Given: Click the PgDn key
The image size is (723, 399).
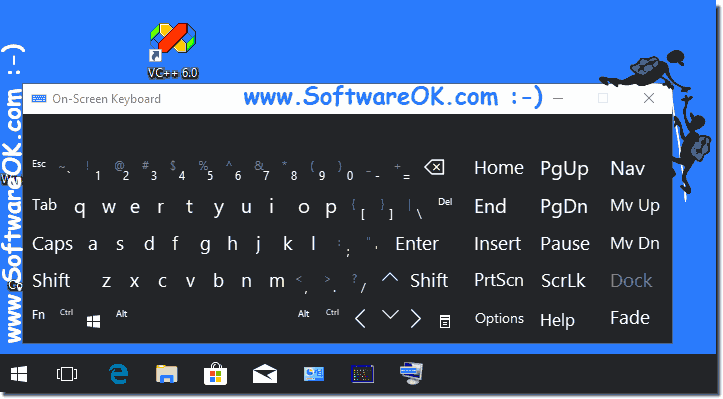Looking at the screenshot, I should coord(564,207).
